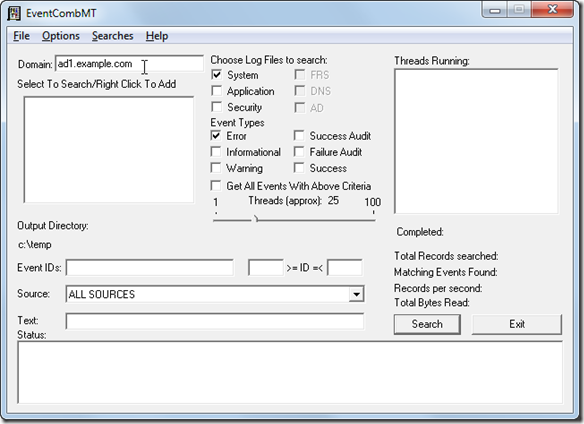Minimize the EventCombMT window
584x424 pixels.
tap(494, 10)
